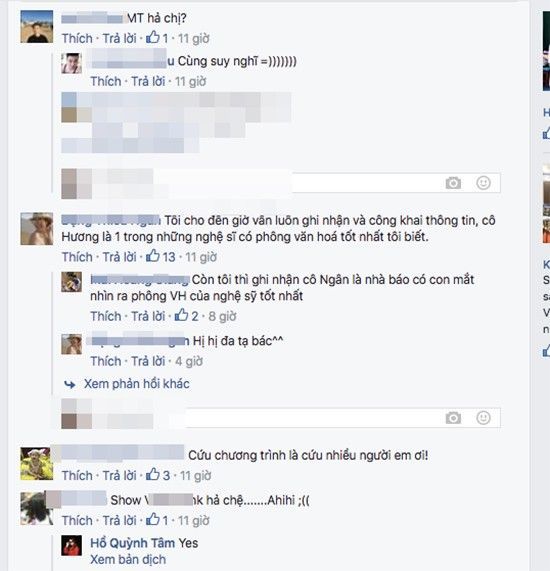Click camera icon in first reply box
Viewport: 550px width, 571px height.
(x=453, y=183)
